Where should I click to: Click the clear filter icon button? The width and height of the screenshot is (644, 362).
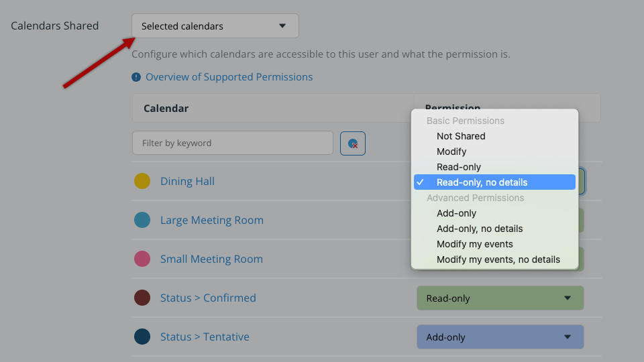click(x=352, y=143)
